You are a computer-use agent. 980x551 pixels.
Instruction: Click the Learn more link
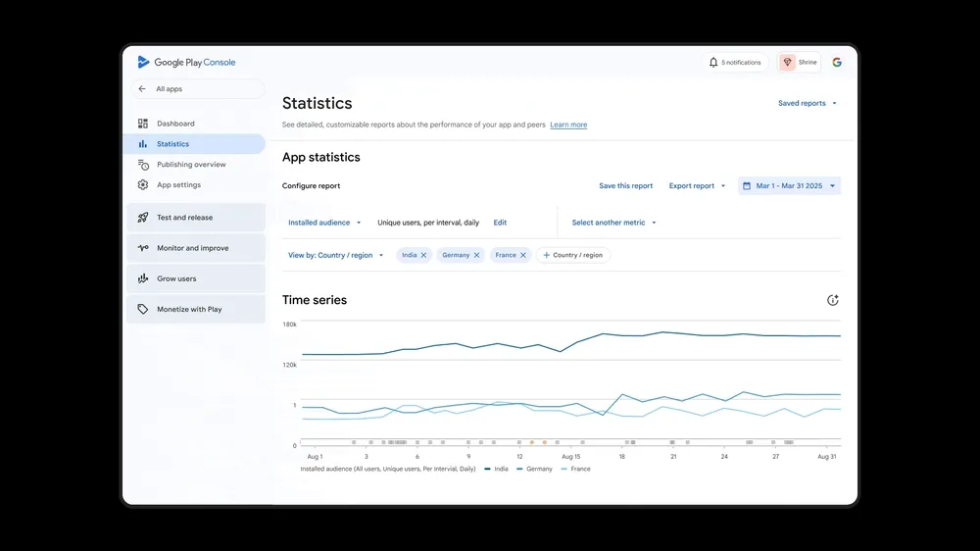pyautogui.click(x=568, y=125)
